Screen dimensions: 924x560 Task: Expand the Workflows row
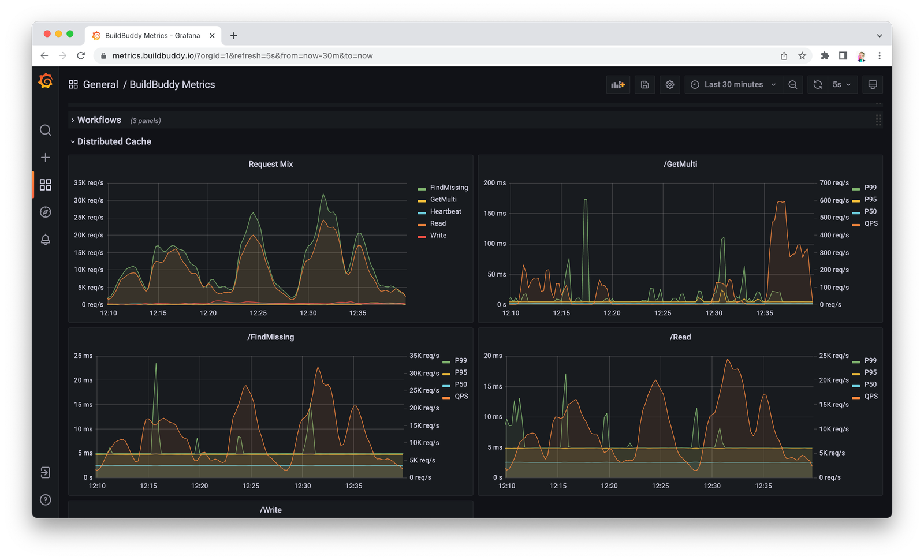73,120
